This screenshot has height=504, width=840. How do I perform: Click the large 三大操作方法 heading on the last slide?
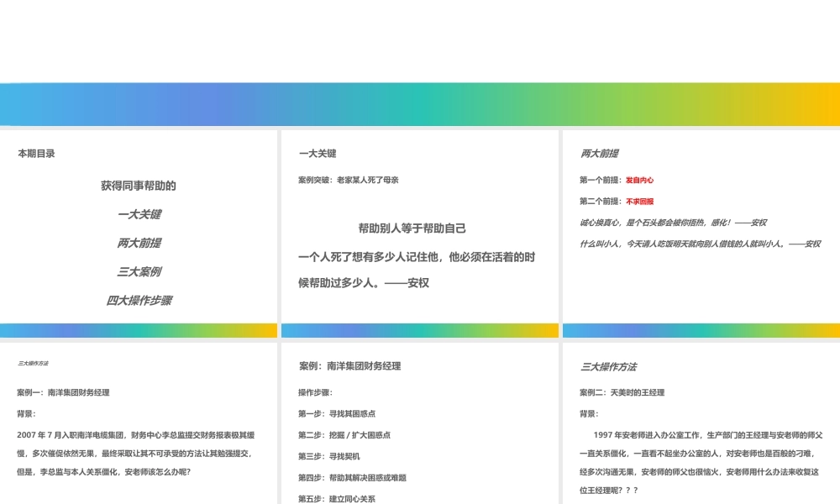point(608,367)
